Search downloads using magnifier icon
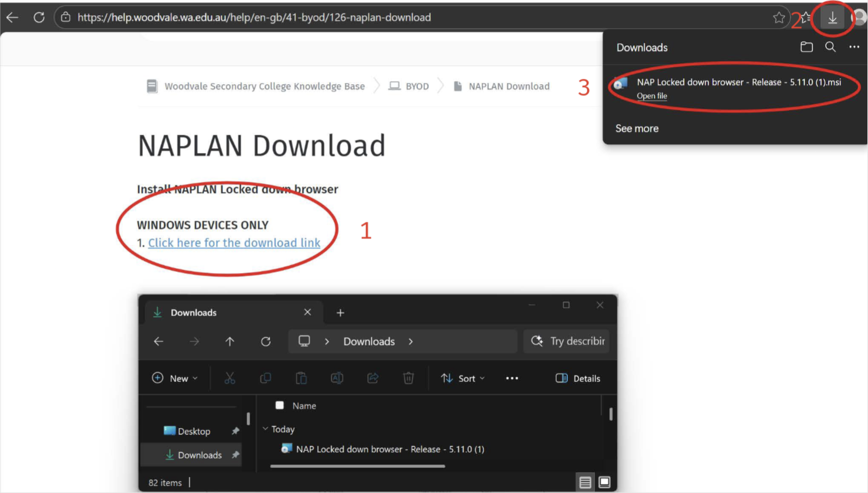Image resolution: width=868 pixels, height=493 pixels. click(830, 47)
